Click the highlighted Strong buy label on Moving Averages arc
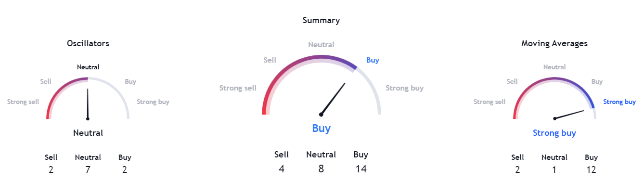644x195 pixels. point(619,102)
